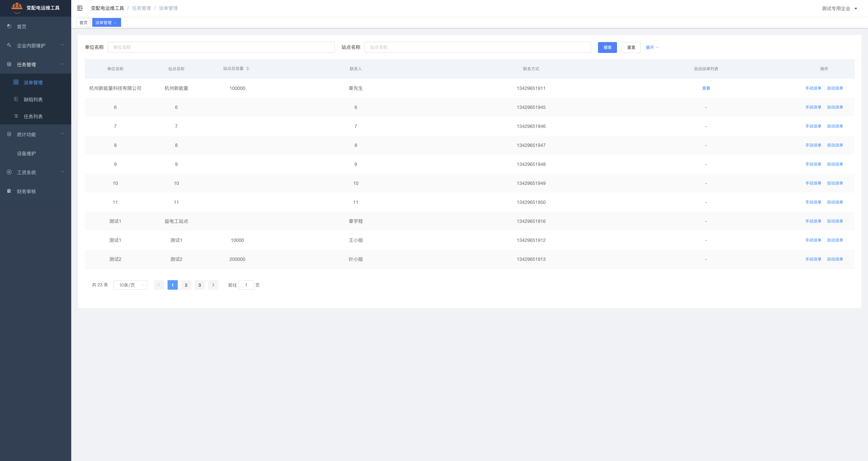
Task: Click the 财务审核 icon in the sidebar
Action: (x=9, y=191)
